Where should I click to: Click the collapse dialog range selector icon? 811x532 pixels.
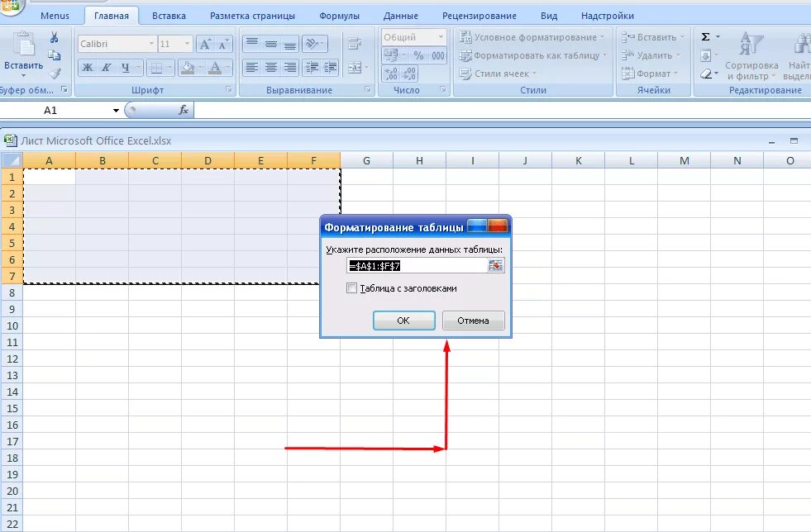coord(495,266)
